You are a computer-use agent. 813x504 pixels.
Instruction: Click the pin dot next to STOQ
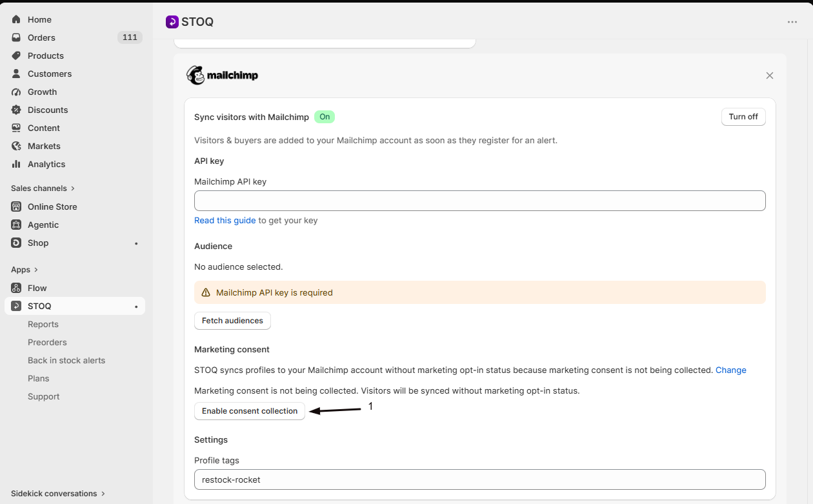(136, 307)
